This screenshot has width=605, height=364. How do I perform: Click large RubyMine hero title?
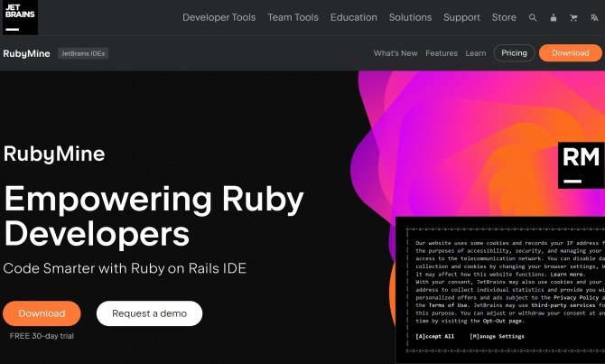54,154
